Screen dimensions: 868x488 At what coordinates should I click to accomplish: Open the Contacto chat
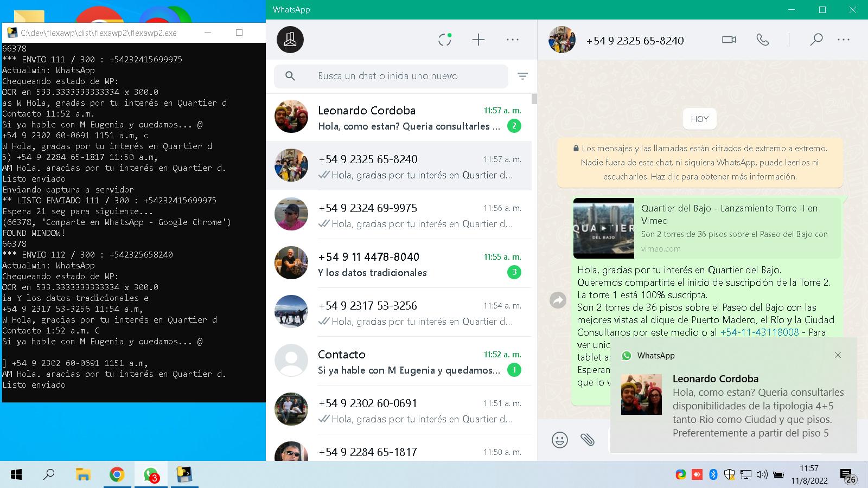coord(399,361)
